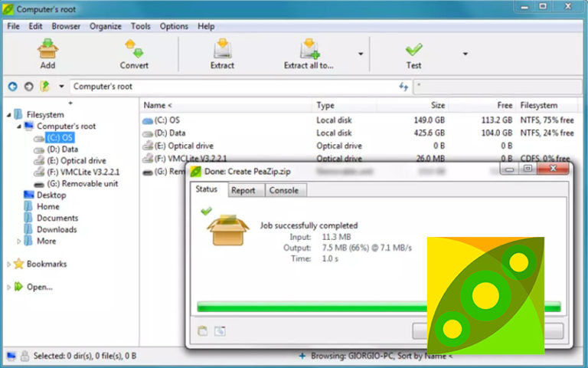Click the blue back navigation arrow

coord(12,87)
